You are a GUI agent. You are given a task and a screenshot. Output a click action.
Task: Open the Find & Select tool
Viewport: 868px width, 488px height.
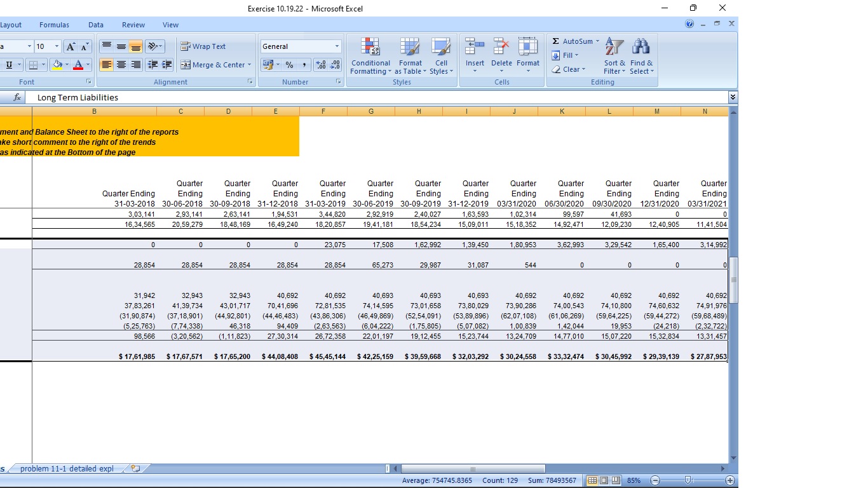[x=641, y=56]
